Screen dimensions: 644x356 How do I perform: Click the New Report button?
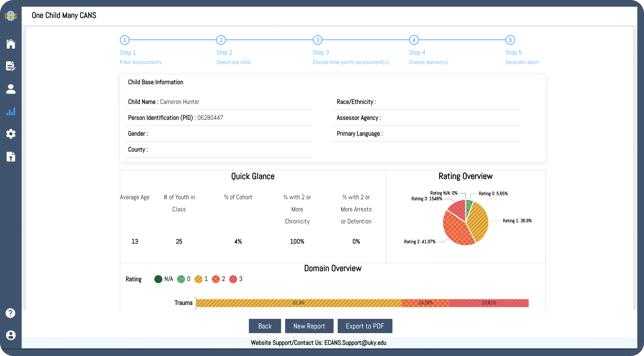point(309,326)
